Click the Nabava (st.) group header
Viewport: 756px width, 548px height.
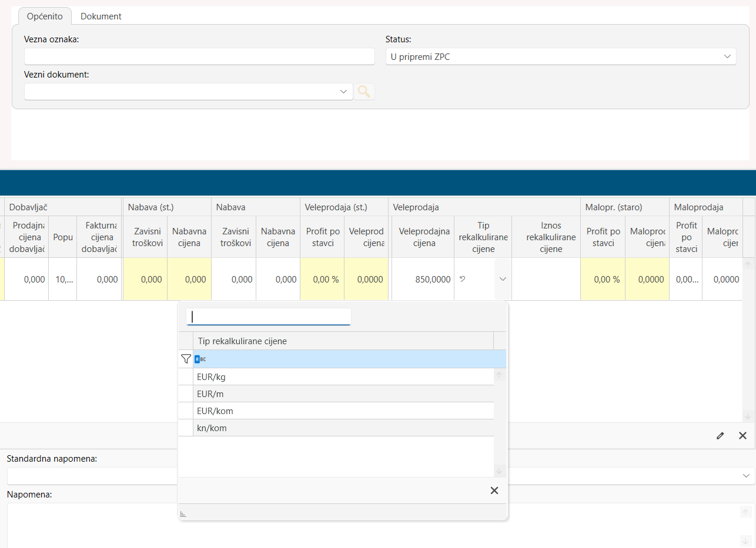167,207
